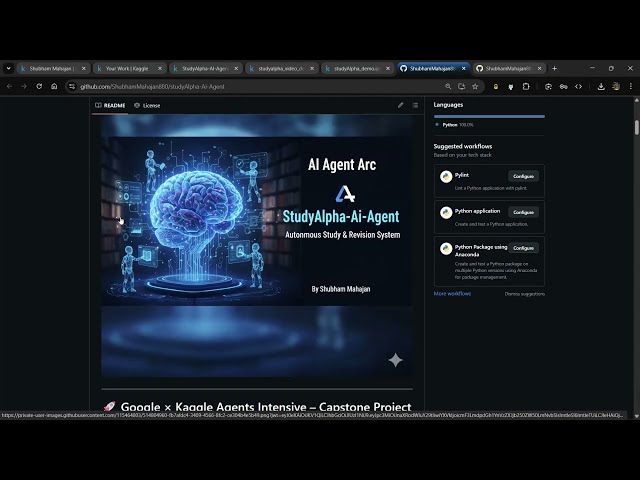Open the browser profile avatar

(x=616, y=87)
